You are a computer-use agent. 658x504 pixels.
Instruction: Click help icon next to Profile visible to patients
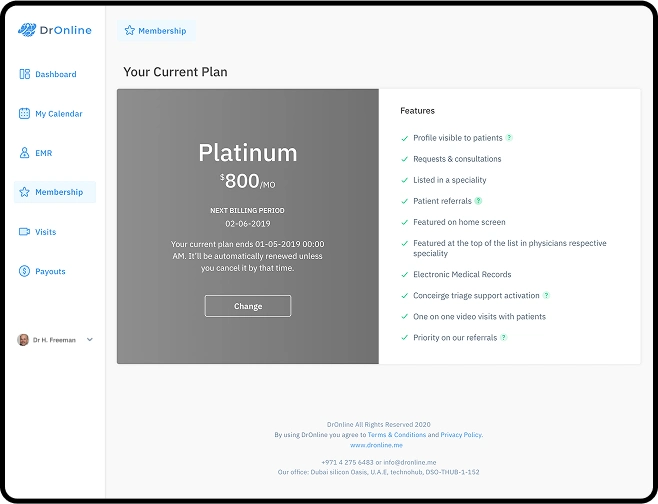(509, 138)
